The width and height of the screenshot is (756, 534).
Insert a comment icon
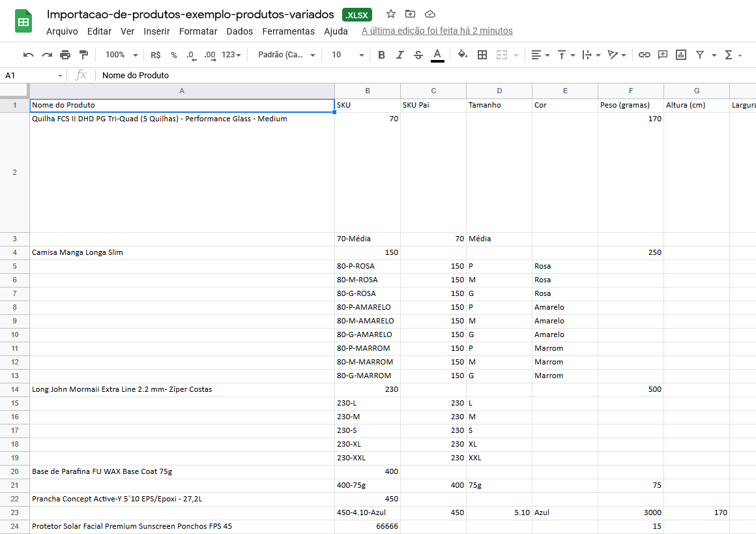662,55
